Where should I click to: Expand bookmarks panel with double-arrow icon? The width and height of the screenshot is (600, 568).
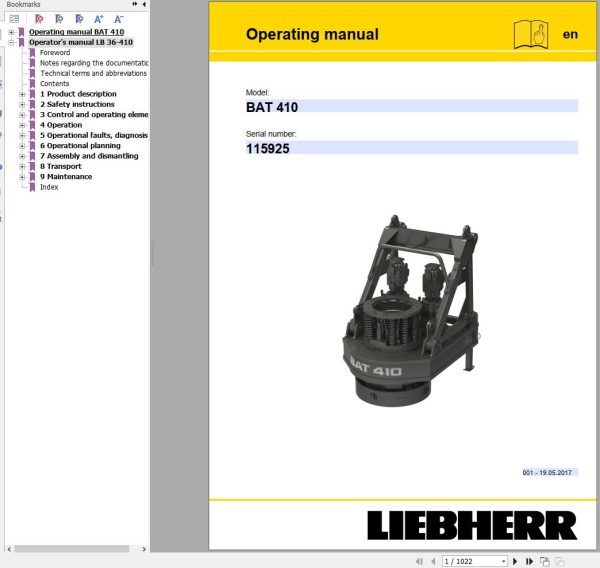point(135,4)
